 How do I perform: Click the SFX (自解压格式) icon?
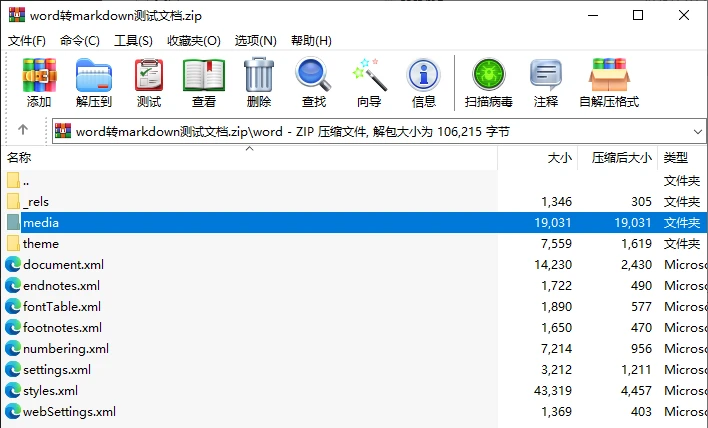(609, 75)
